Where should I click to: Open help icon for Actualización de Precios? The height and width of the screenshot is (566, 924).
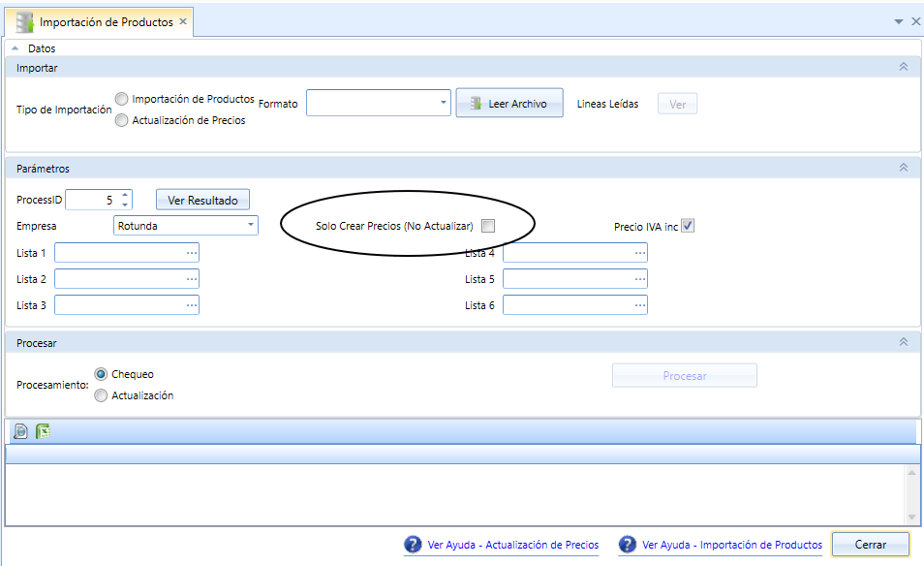(413, 544)
